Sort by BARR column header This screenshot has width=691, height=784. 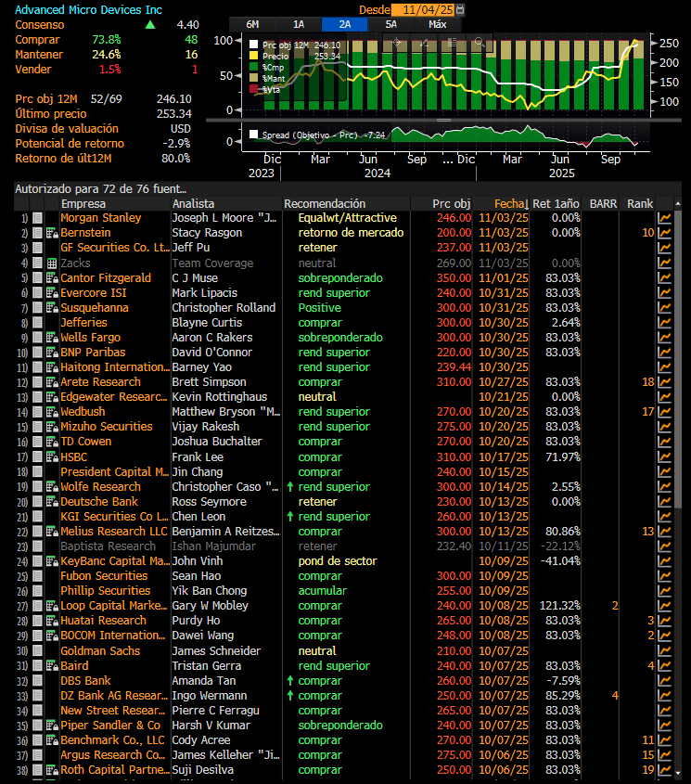pyautogui.click(x=603, y=204)
